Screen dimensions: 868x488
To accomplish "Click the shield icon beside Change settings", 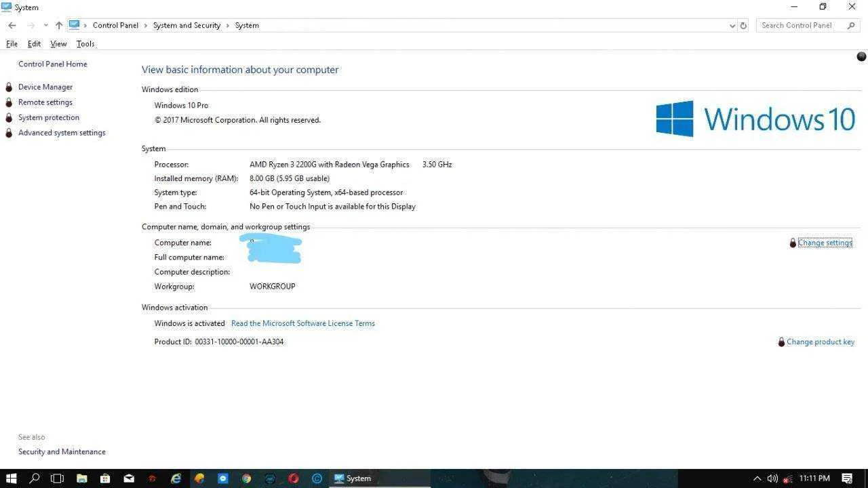I will point(793,243).
